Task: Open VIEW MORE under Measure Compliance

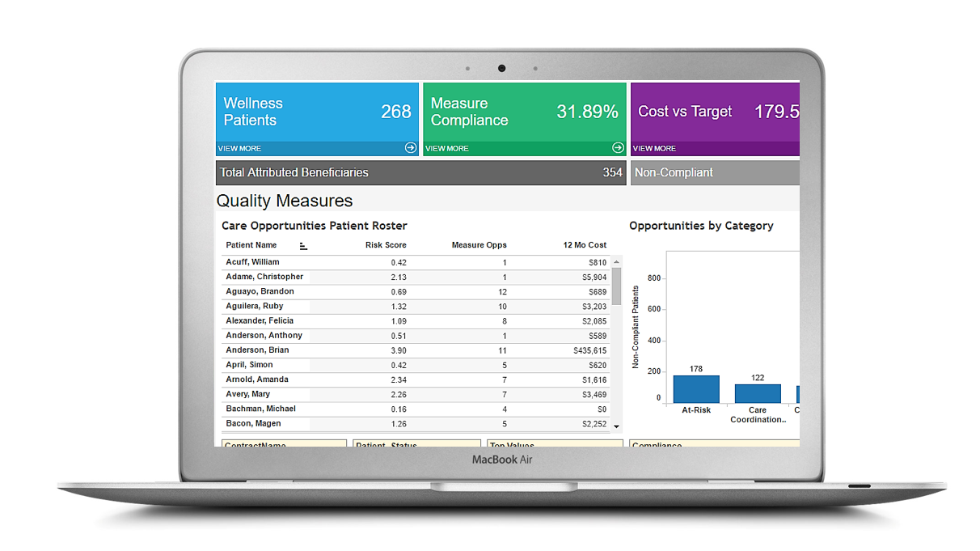Action: pyautogui.click(x=447, y=149)
